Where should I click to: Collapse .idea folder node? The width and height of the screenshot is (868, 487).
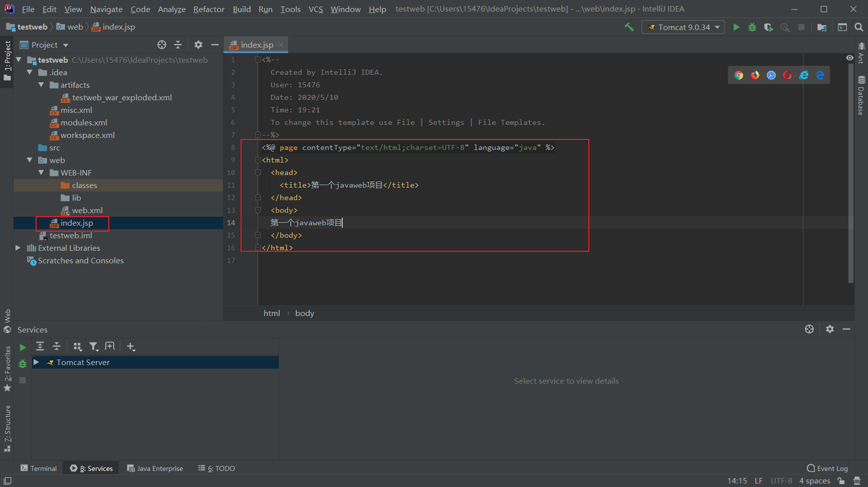click(x=30, y=72)
